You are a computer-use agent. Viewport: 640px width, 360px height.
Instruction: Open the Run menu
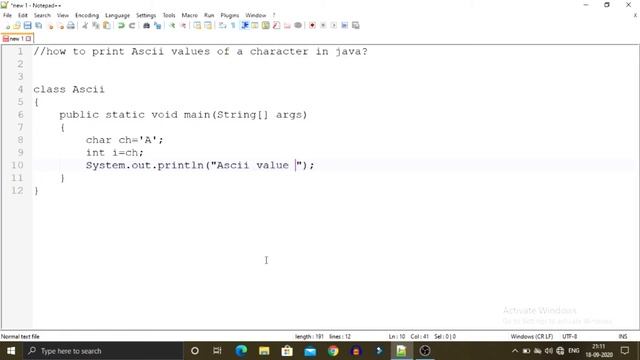point(209,15)
